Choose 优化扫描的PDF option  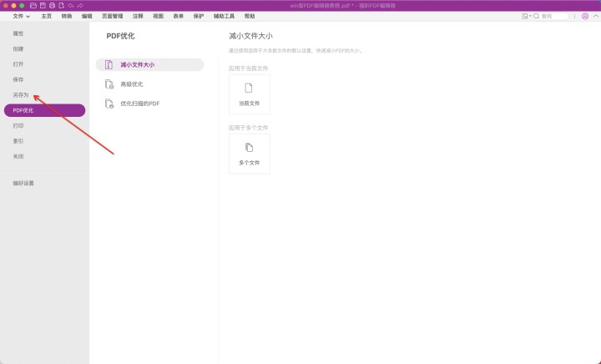click(x=139, y=104)
